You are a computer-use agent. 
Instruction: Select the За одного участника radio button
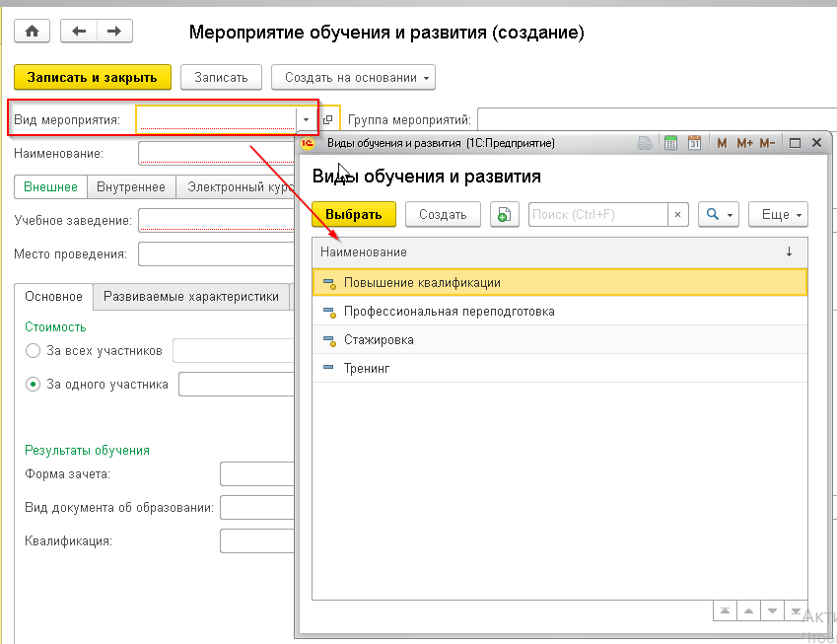34,385
